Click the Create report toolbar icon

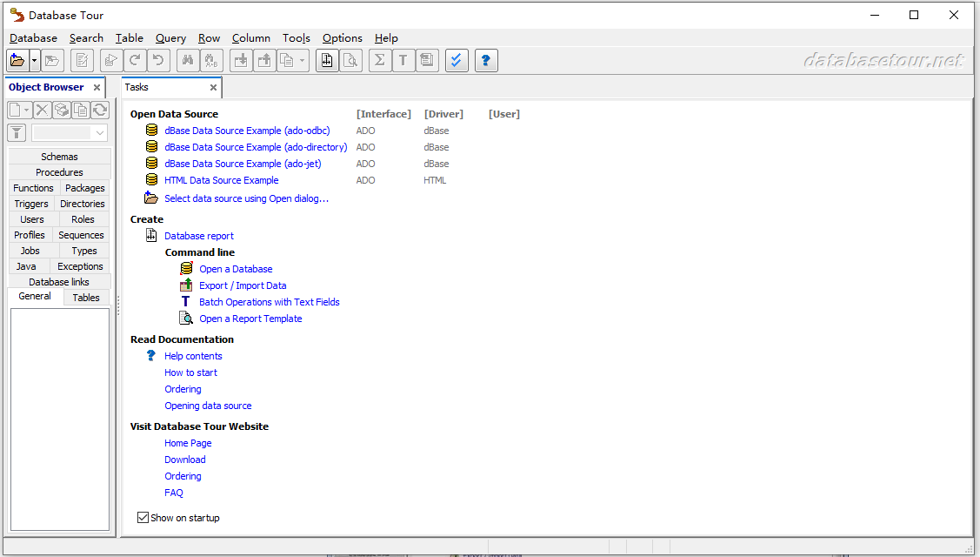pyautogui.click(x=327, y=61)
